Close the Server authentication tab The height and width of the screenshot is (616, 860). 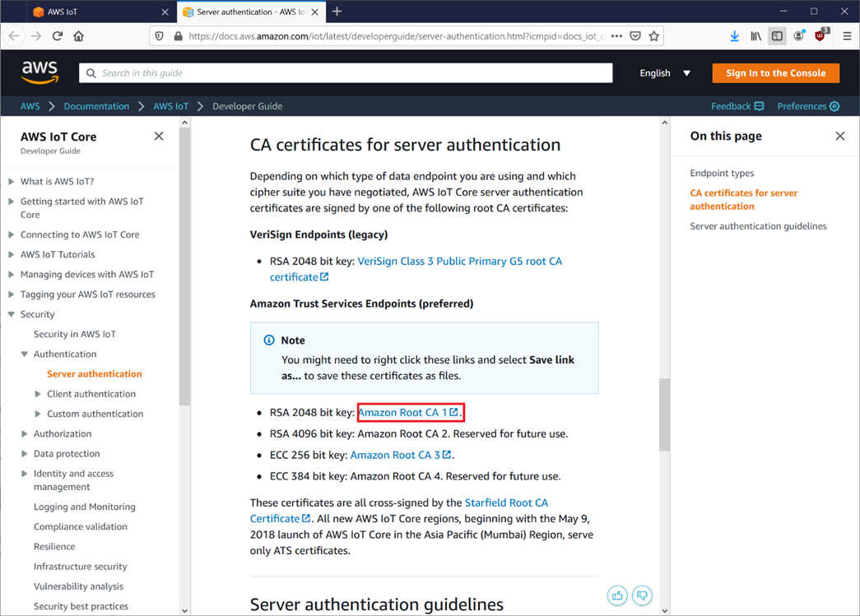coord(315,12)
